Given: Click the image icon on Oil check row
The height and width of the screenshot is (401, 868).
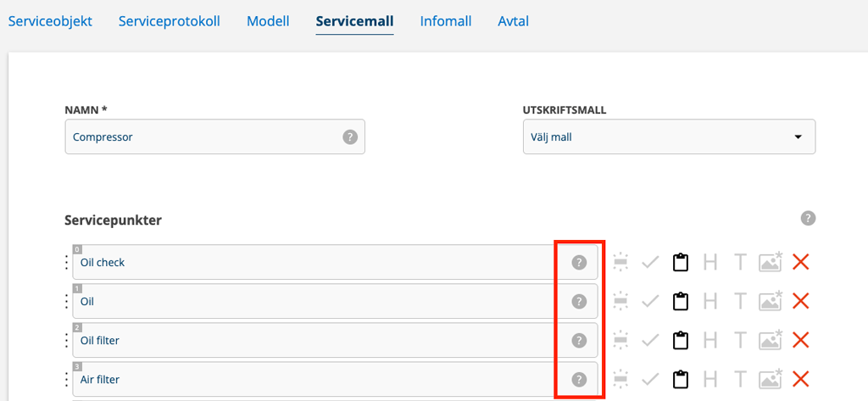Looking at the screenshot, I should click(x=770, y=263).
